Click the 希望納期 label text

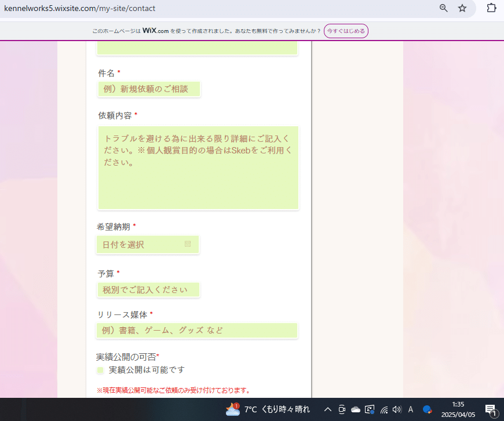[x=114, y=227]
